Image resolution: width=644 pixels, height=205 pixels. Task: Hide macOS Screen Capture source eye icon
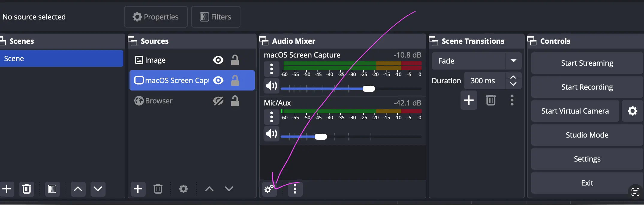tap(218, 80)
